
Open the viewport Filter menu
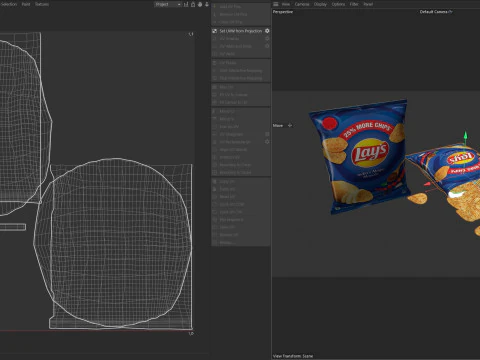[x=354, y=4]
